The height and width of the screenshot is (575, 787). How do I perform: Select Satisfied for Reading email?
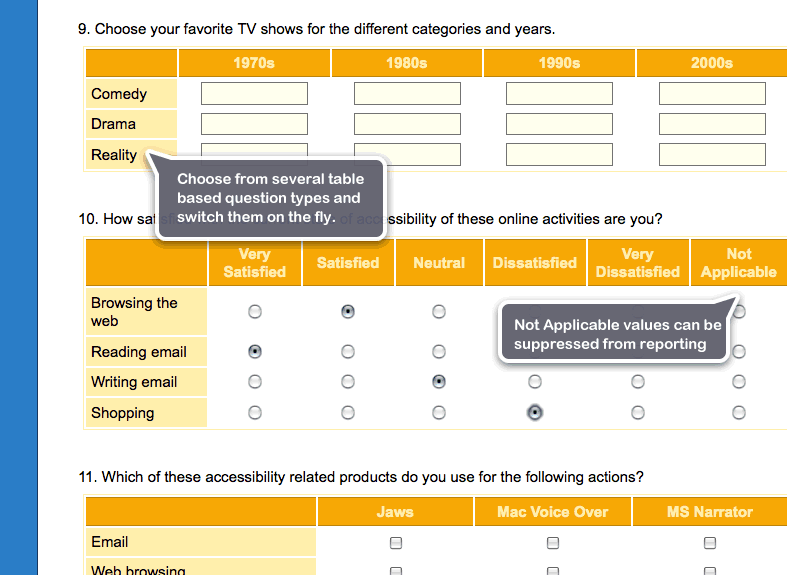coord(347,352)
